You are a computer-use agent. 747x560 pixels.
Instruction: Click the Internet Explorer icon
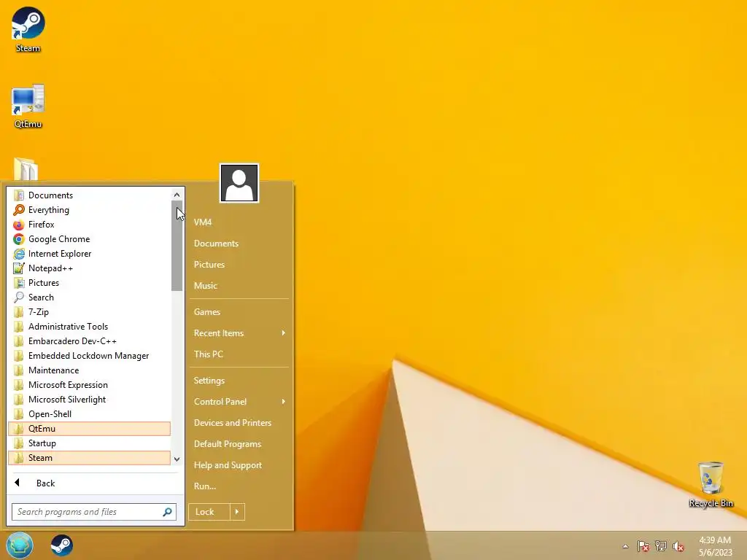click(18, 254)
